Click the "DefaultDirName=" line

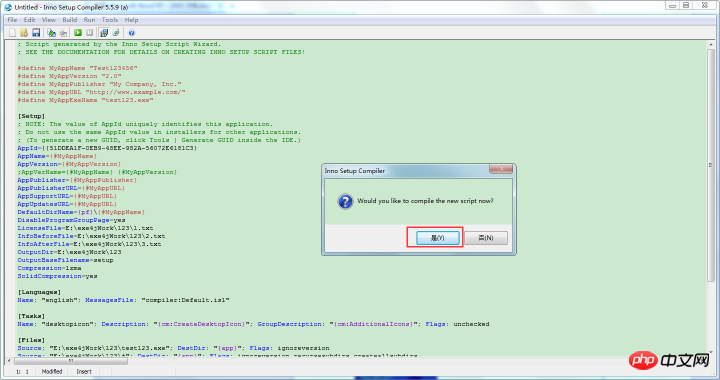pyautogui.click(x=81, y=212)
